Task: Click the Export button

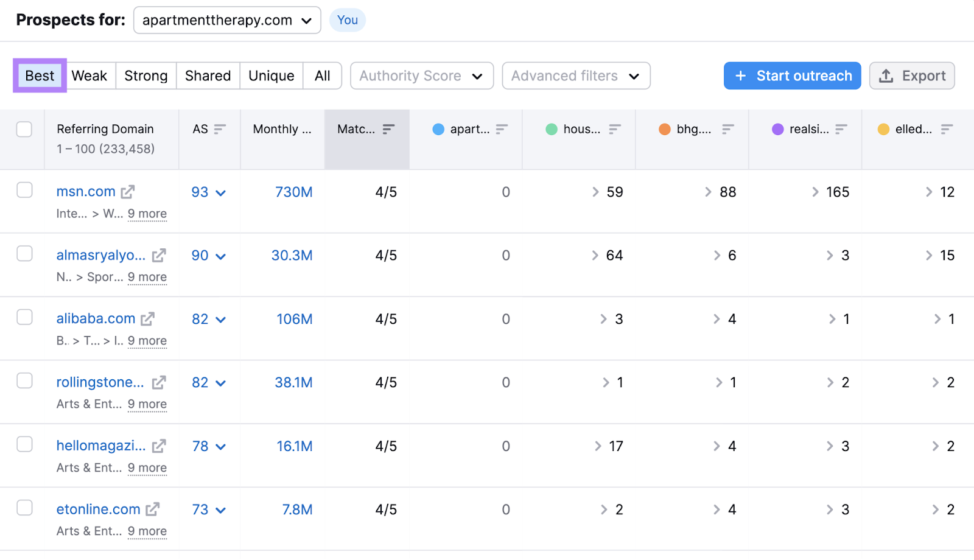Action: [912, 76]
